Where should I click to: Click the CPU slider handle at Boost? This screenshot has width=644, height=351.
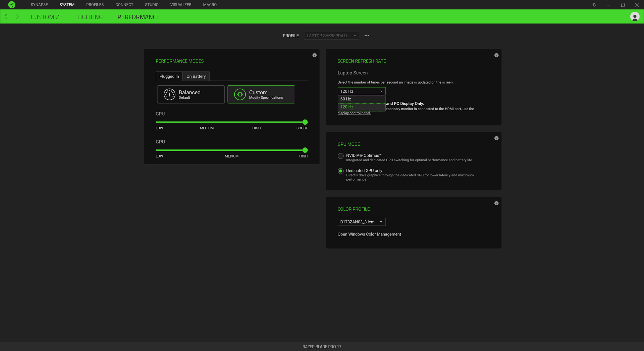click(x=305, y=122)
